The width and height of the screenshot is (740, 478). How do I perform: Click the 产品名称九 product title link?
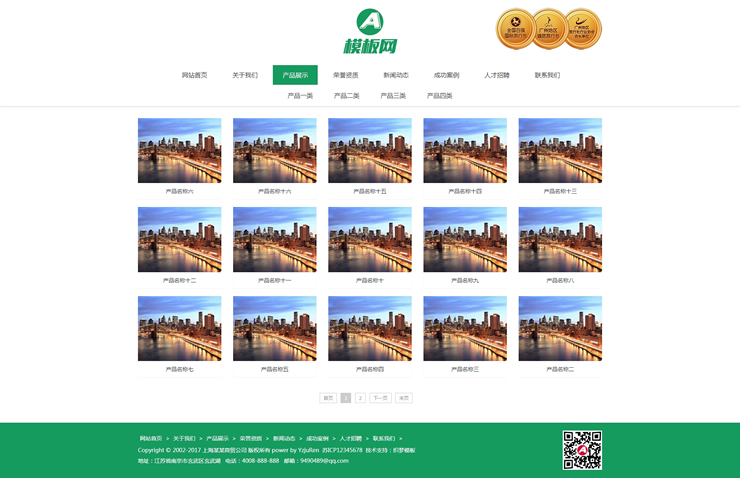coord(465,281)
